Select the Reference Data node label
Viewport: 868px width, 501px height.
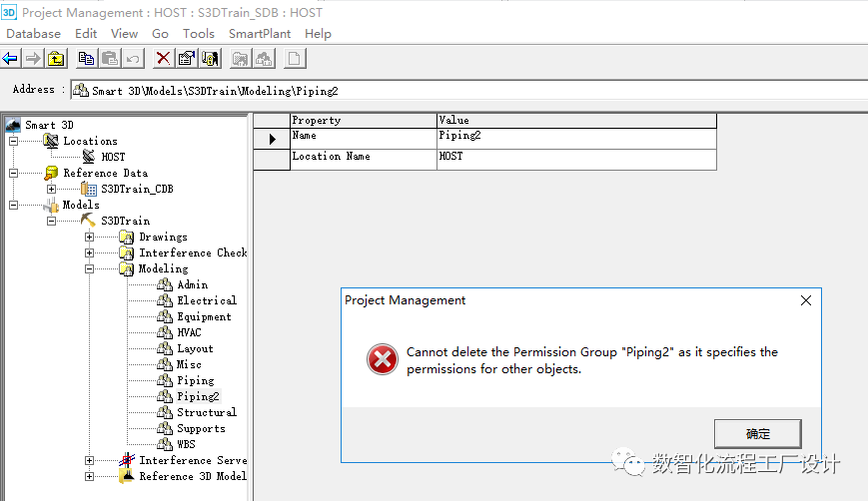click(x=105, y=173)
